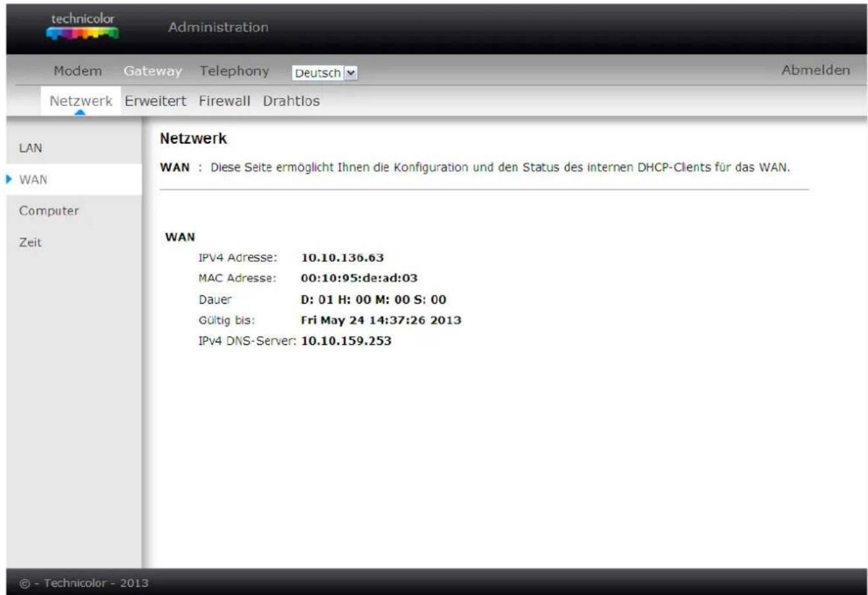The height and width of the screenshot is (595, 868).
Task: Click the Administration title text
Action: [x=218, y=27]
